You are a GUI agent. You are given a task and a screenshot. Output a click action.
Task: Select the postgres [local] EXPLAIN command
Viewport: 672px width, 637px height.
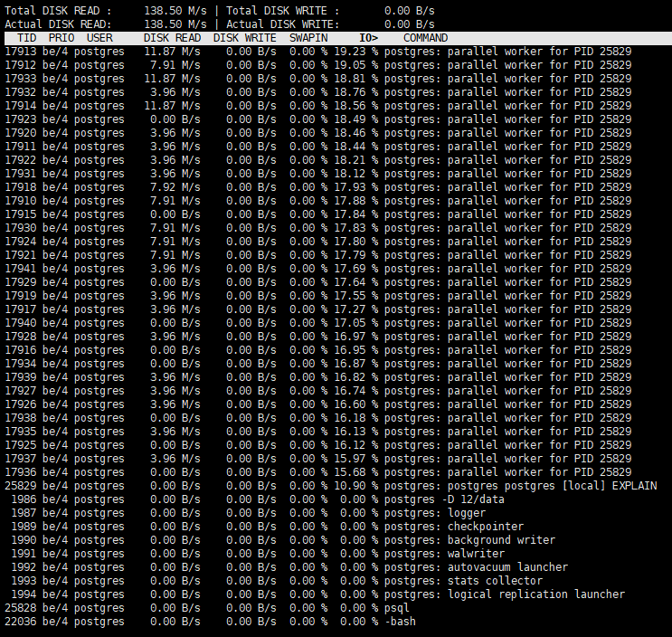tap(520, 486)
